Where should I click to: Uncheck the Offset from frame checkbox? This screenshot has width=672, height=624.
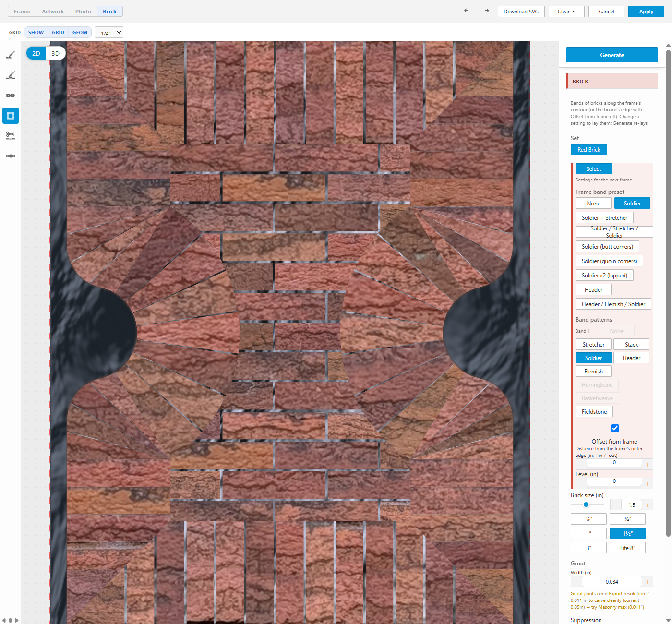point(615,428)
